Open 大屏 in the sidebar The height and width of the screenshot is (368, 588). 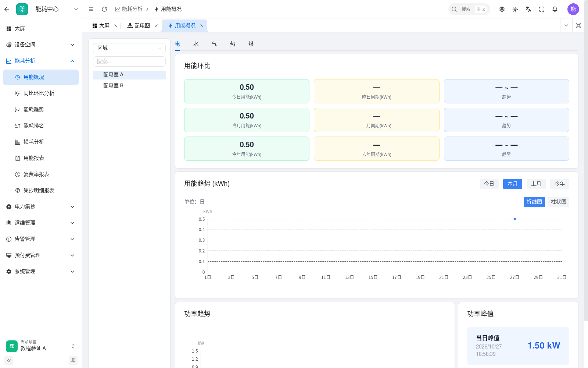[x=41, y=28]
